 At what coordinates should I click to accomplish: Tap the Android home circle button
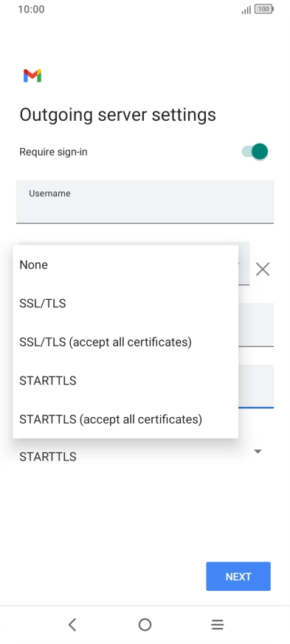coord(145,625)
